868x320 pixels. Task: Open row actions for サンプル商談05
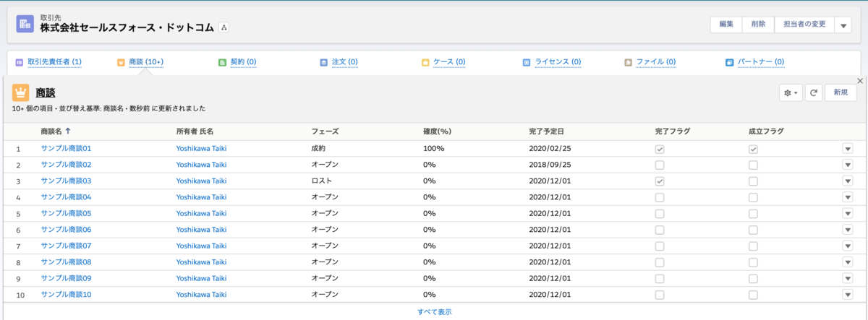pos(848,213)
